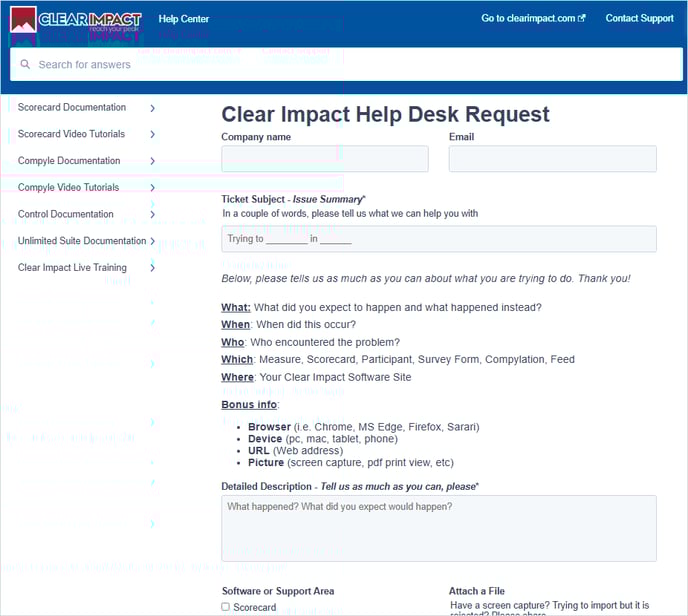This screenshot has height=616, width=688.
Task: Open the Help Center link
Action: (x=183, y=19)
